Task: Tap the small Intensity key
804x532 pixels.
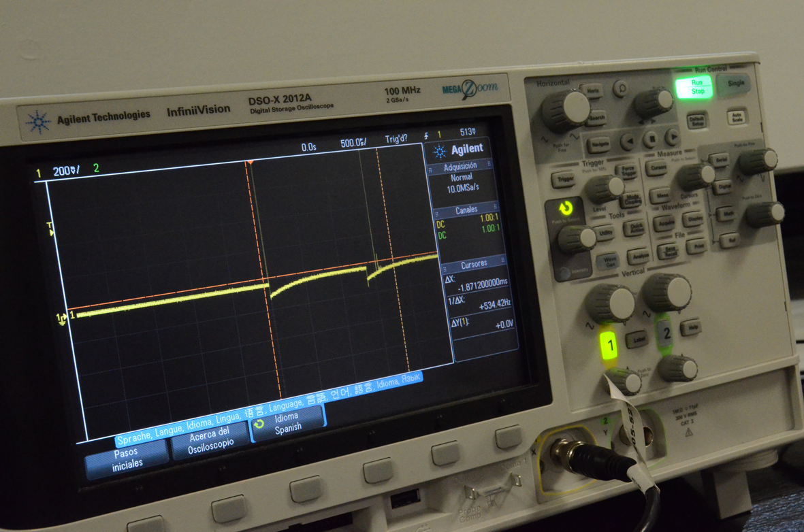Action: pyautogui.click(x=565, y=273)
